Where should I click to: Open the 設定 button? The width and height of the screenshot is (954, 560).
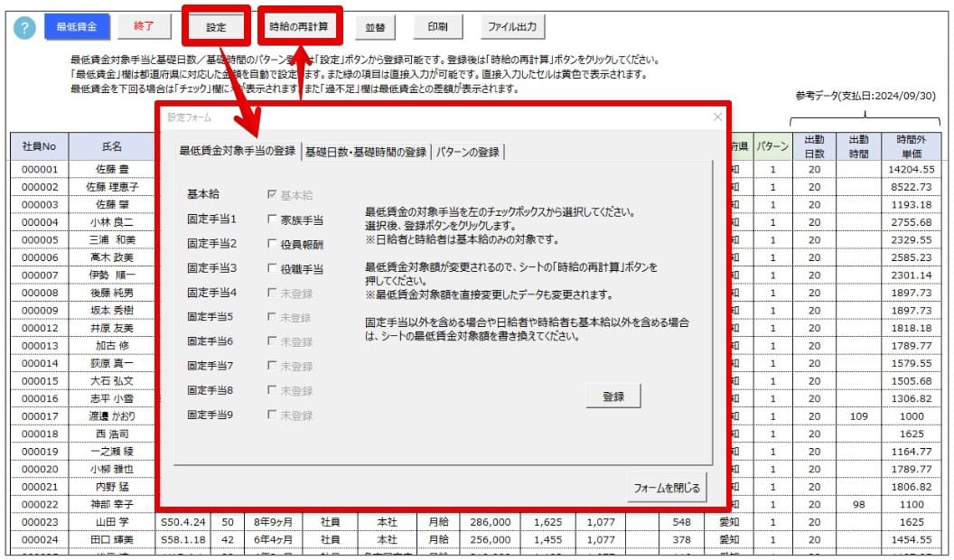point(216,27)
